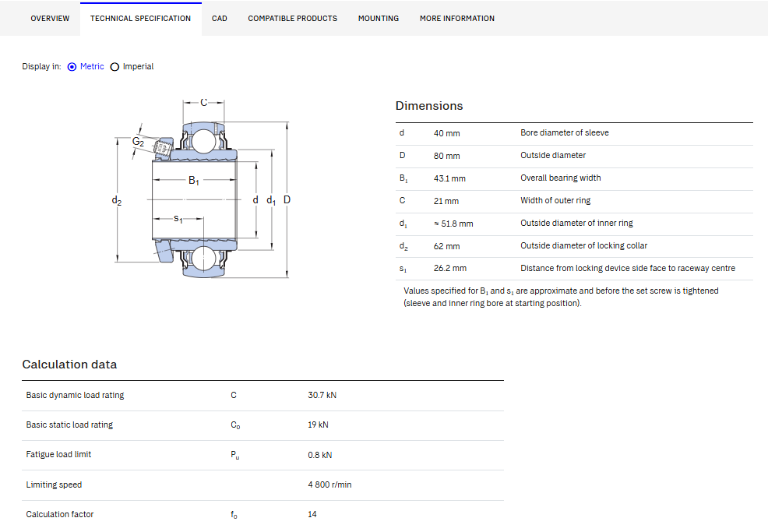The height and width of the screenshot is (532, 768).
Task: Click the G2 label in the diagram
Action: (x=138, y=142)
